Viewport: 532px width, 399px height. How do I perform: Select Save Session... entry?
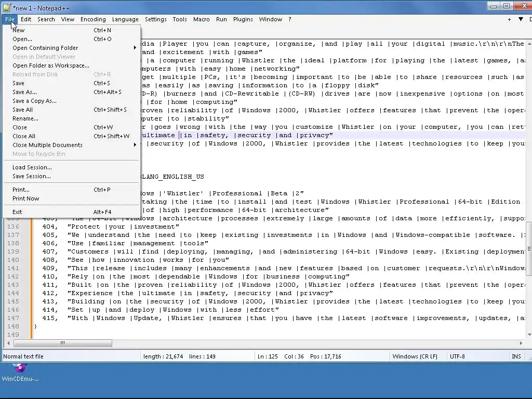click(x=72, y=176)
